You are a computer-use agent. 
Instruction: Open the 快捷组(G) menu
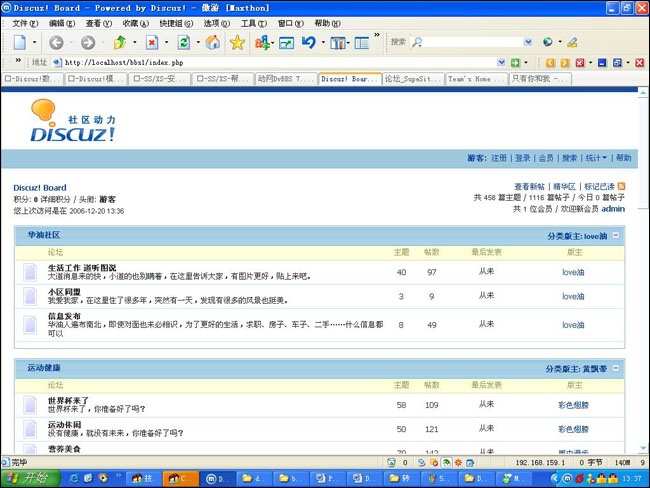click(176, 24)
